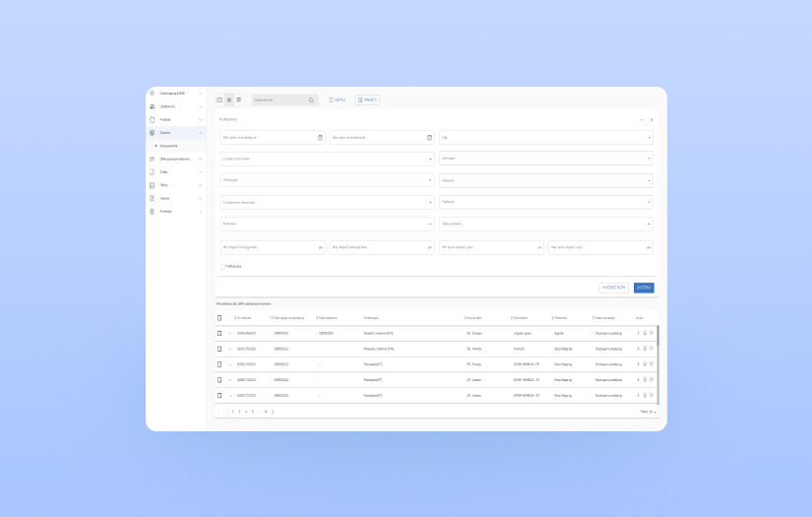Expand the Użytkownicy sidebar chevron
The height and width of the screenshot is (517, 812).
201,106
